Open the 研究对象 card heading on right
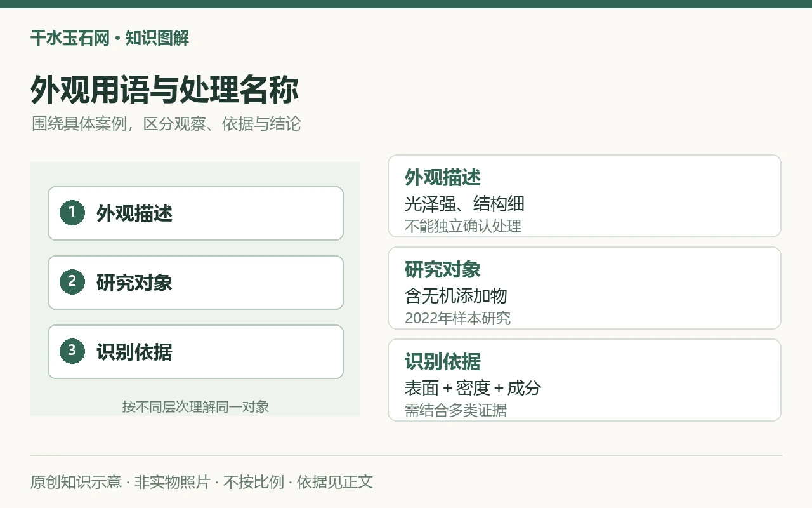The width and height of the screenshot is (812, 508). 443,270
